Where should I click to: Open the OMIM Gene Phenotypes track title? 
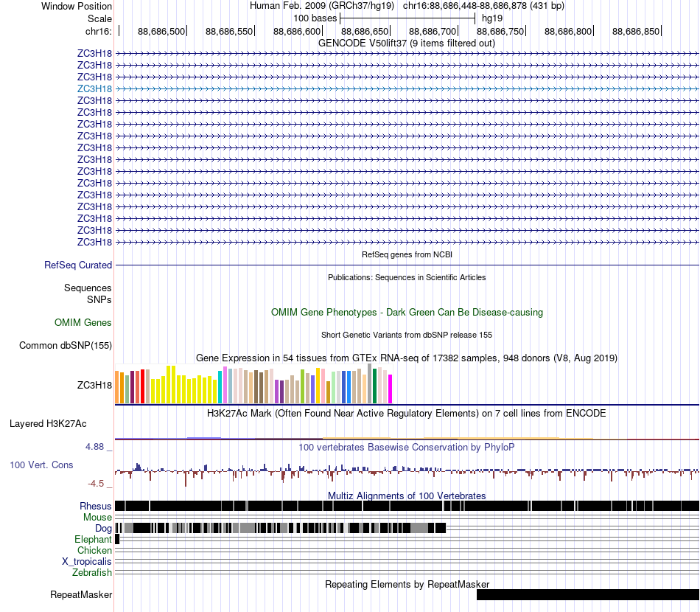[407, 312]
